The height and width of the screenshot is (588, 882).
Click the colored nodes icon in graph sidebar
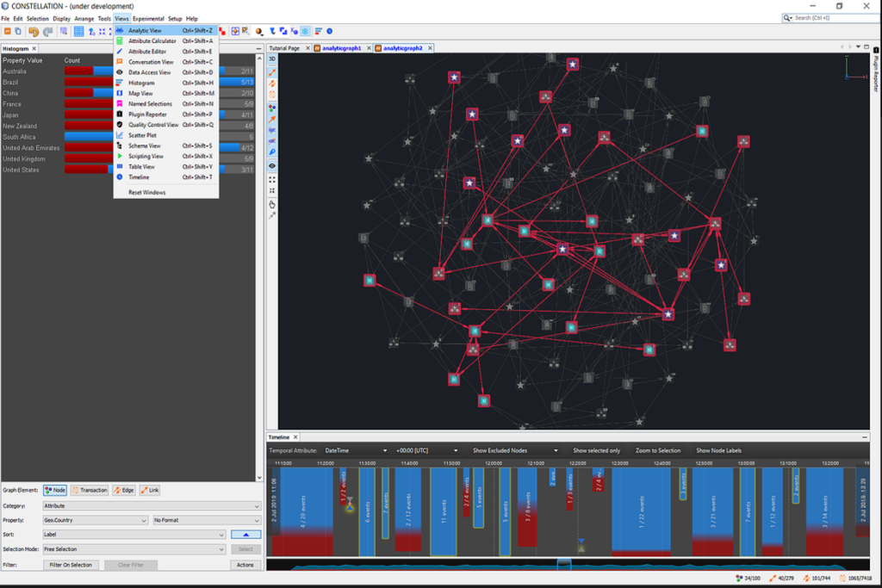[x=272, y=108]
